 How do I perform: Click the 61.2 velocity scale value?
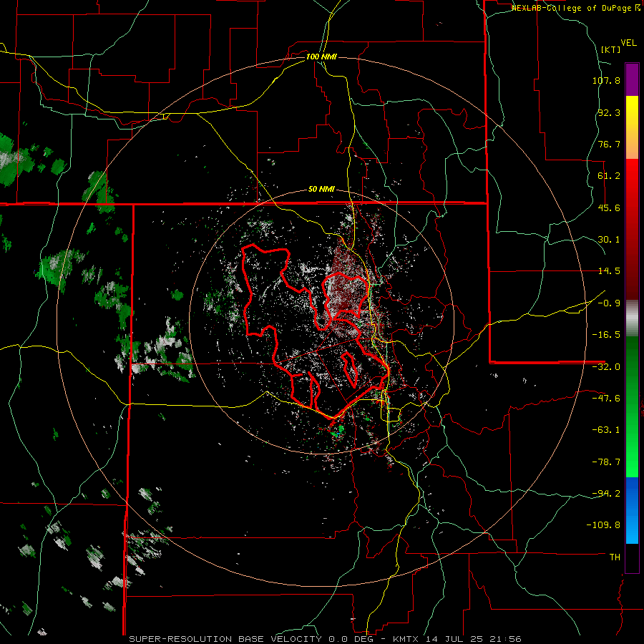coord(609,176)
